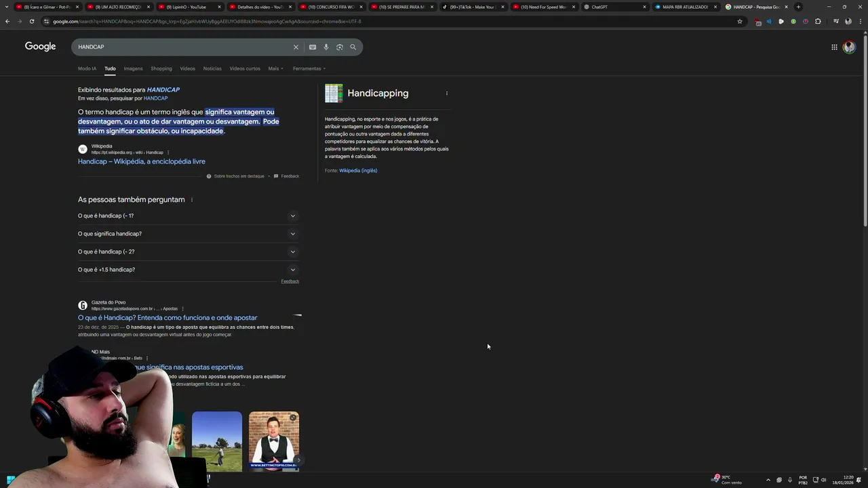Click Feedback under the people-also-ask box

pyautogui.click(x=290, y=281)
